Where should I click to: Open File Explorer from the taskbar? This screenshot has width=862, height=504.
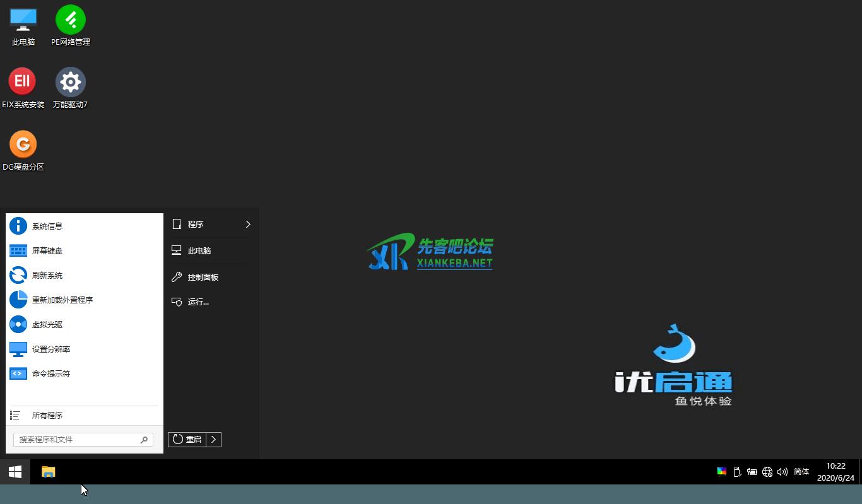(48, 471)
